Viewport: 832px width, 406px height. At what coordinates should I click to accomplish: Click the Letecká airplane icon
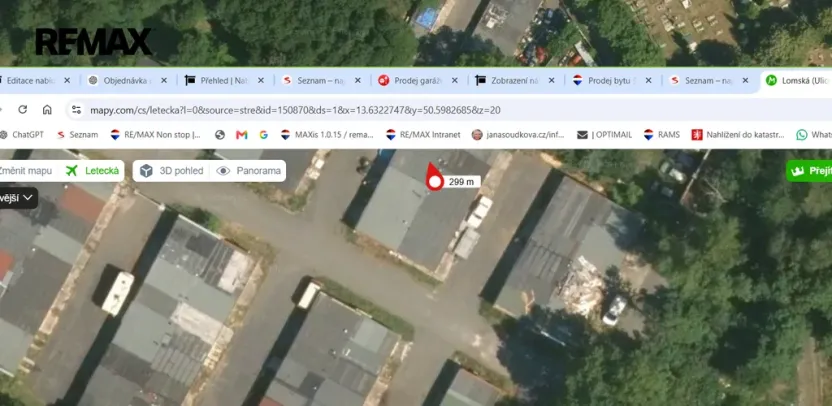click(72, 171)
